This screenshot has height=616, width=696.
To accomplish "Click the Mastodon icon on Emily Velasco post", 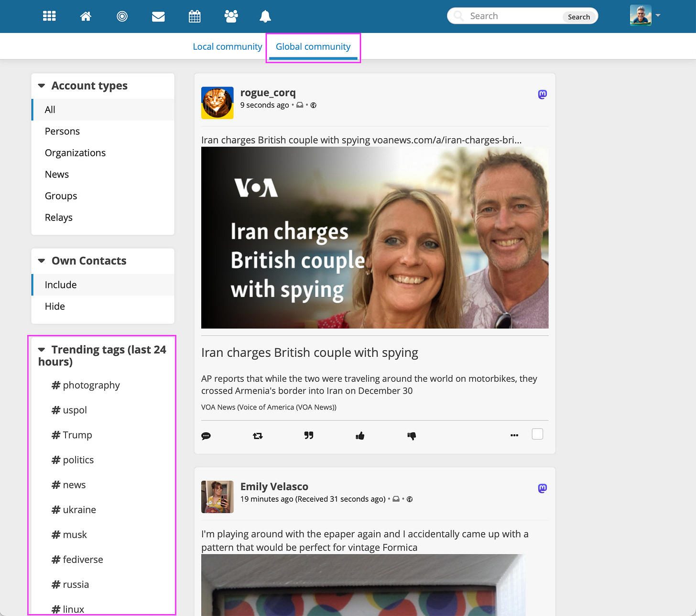I will tap(542, 488).
